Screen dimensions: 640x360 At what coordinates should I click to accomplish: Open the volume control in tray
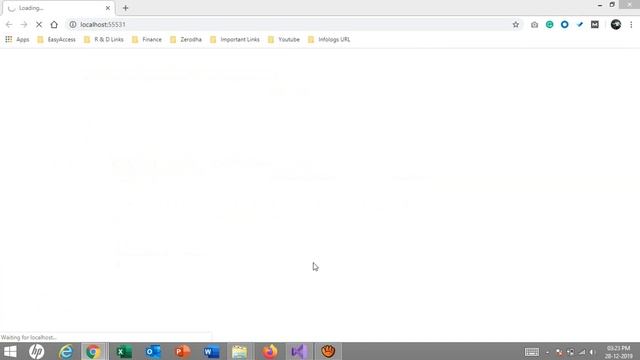(x=592, y=352)
